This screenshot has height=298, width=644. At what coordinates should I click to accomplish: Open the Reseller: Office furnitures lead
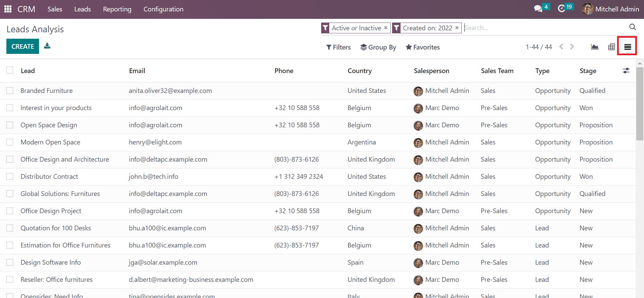56,279
